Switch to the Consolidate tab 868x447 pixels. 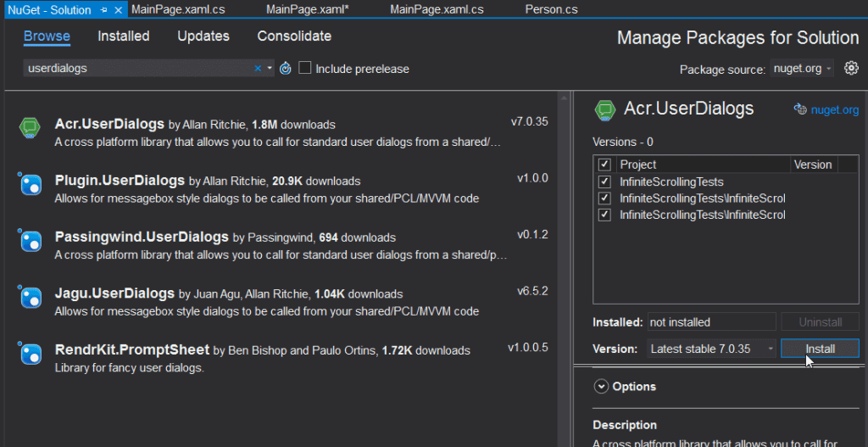click(294, 36)
